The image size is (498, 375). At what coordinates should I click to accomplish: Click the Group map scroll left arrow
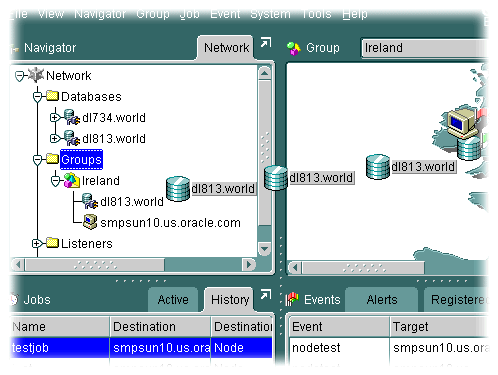click(x=295, y=267)
